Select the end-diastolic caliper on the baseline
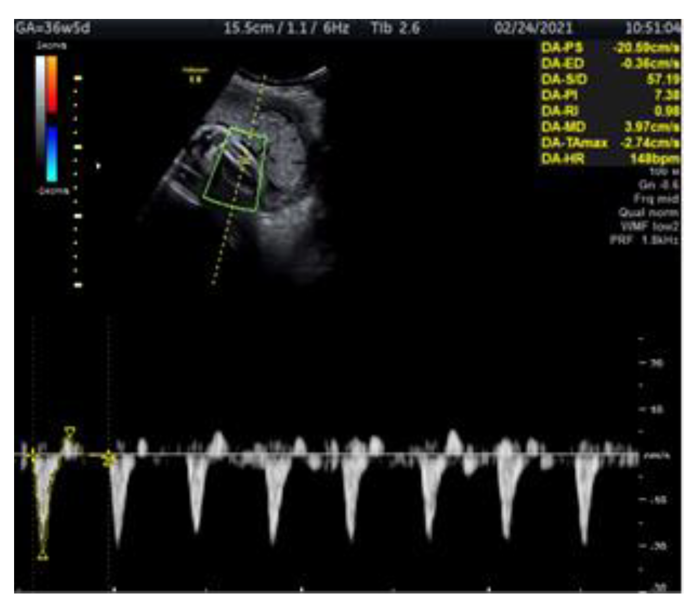The image size is (700, 613). (x=109, y=459)
